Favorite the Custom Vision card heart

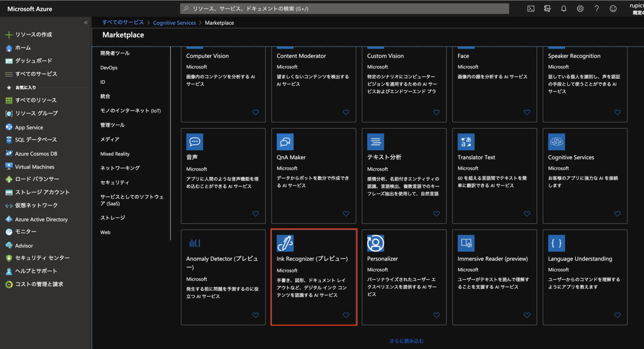[436, 113]
